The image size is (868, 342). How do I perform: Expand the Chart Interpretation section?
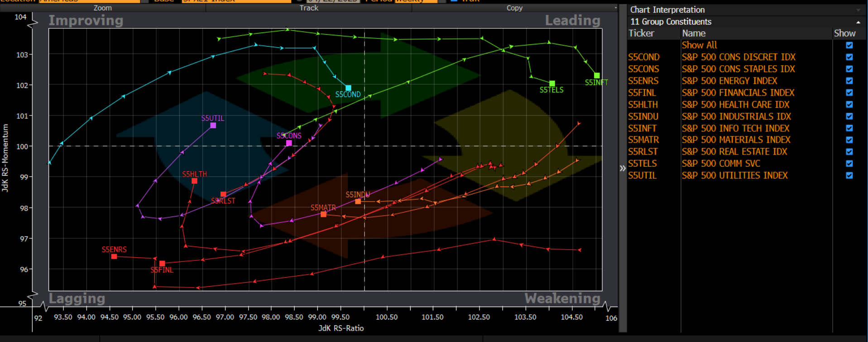coord(858,10)
